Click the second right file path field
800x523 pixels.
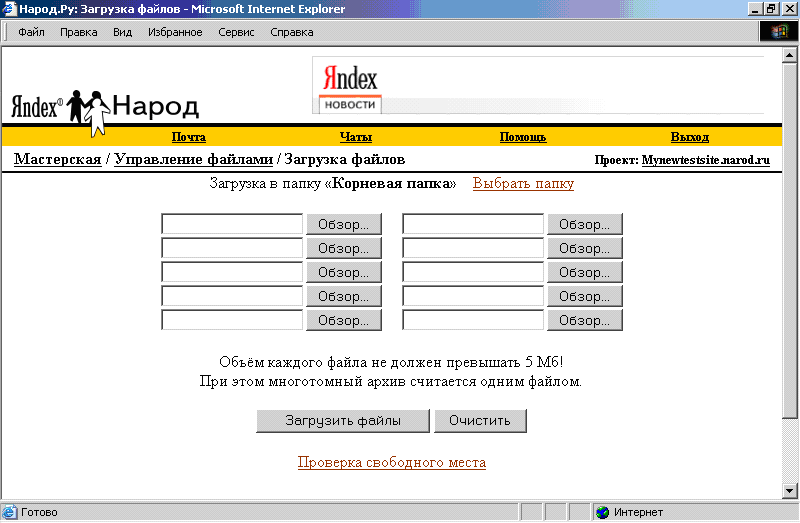click(473, 248)
